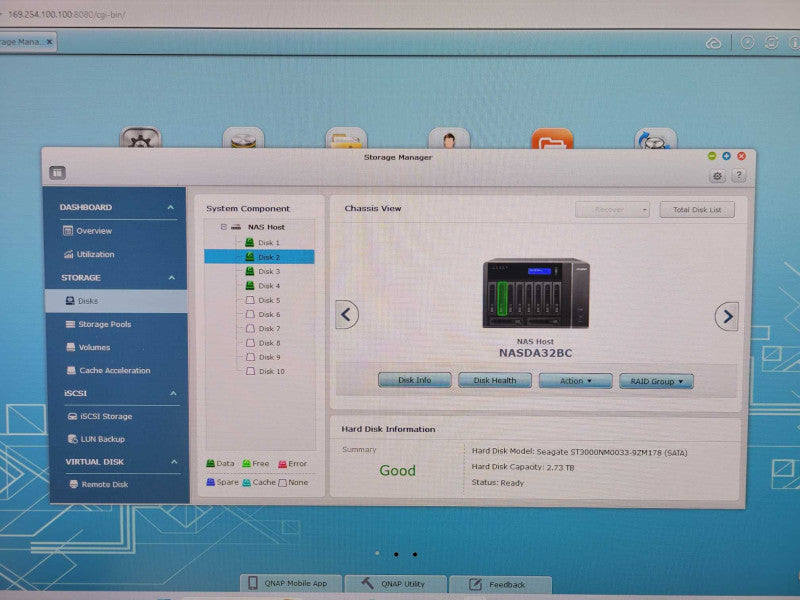
Task: Select Disk 2 in the tree
Action: point(259,257)
